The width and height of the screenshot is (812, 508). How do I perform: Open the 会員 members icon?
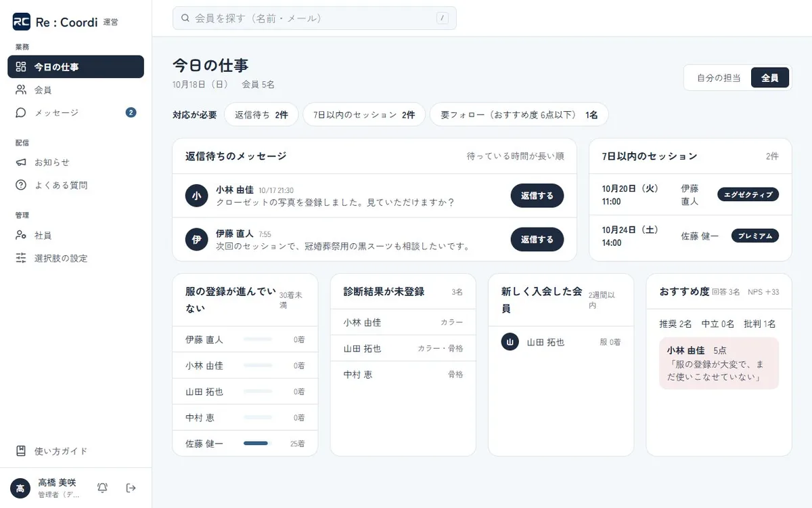[x=21, y=89]
